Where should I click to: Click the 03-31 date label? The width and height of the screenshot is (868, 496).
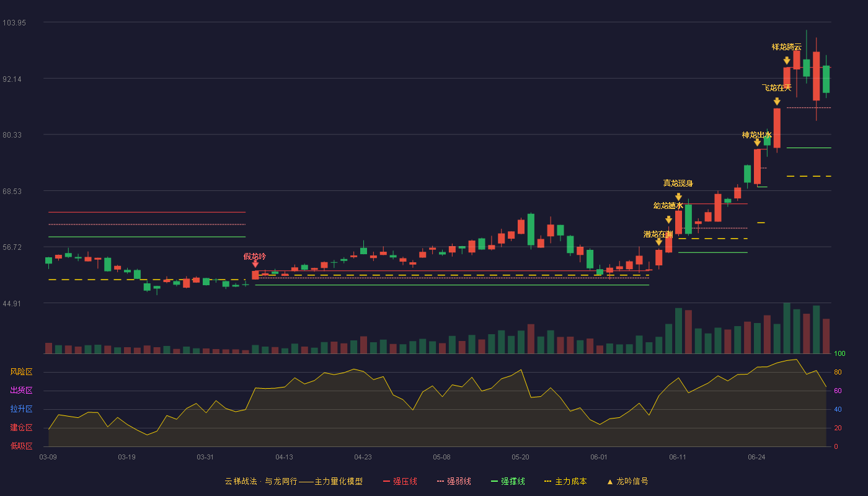(x=205, y=457)
